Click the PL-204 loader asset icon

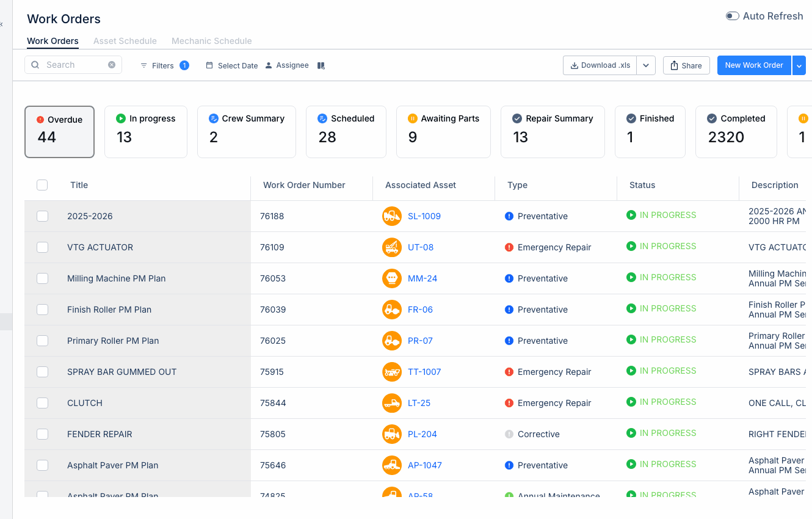point(392,434)
